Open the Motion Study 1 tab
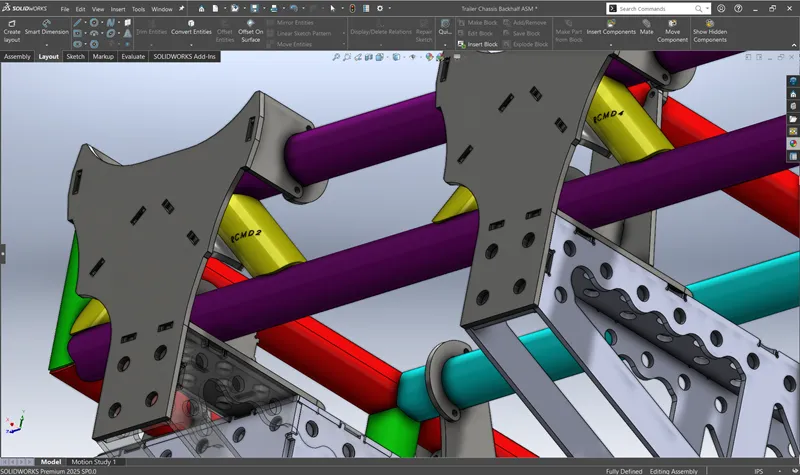Viewport: 800px width, 475px height. pyautogui.click(x=93, y=462)
